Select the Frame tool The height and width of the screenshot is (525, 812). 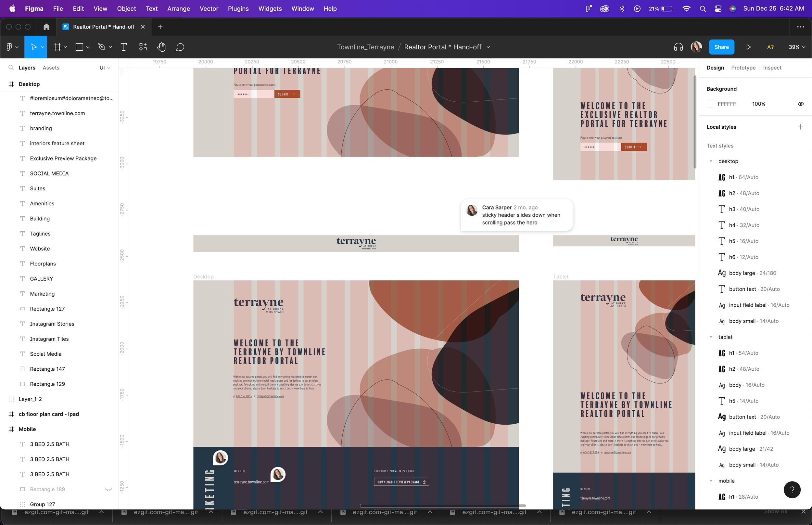[x=57, y=47]
